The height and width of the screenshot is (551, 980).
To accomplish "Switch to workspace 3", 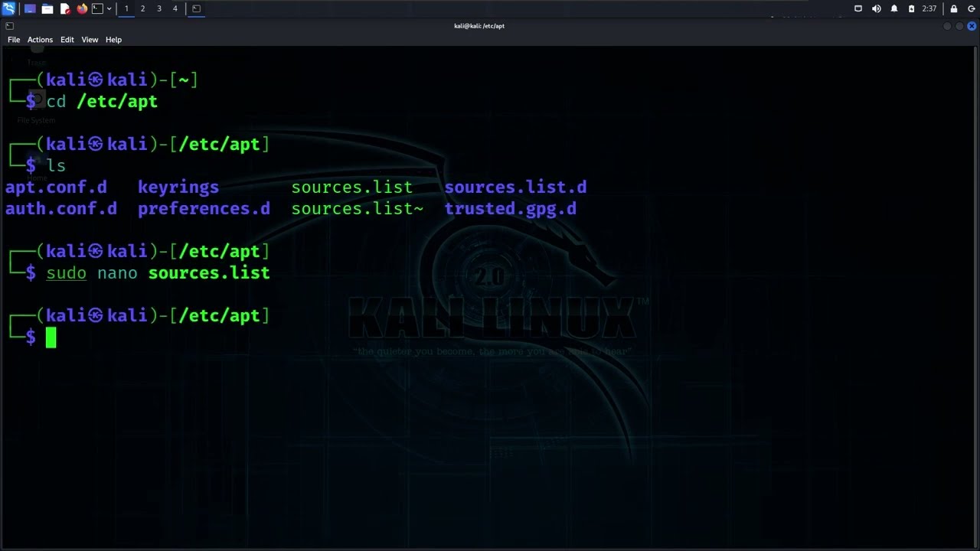I will click(x=158, y=8).
